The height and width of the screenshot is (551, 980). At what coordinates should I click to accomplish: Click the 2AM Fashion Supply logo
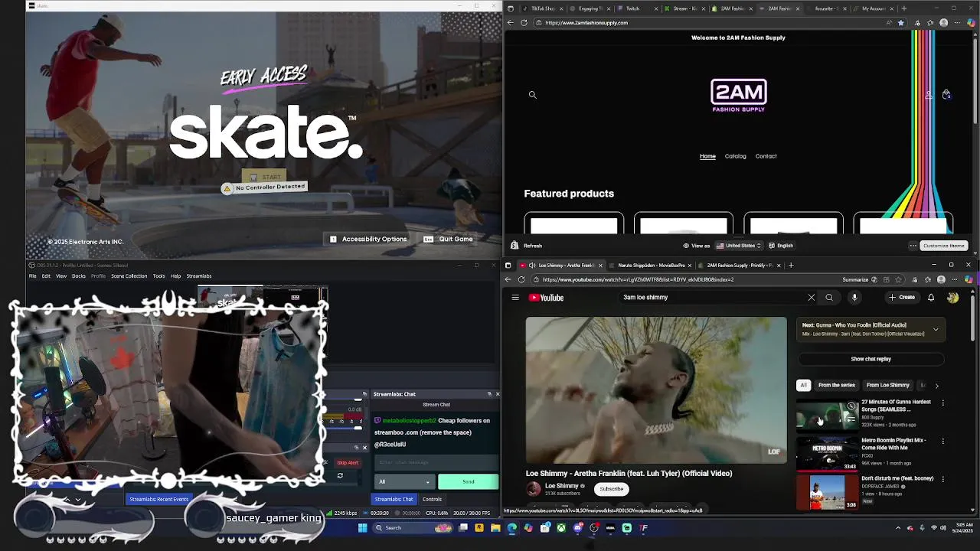tap(738, 96)
